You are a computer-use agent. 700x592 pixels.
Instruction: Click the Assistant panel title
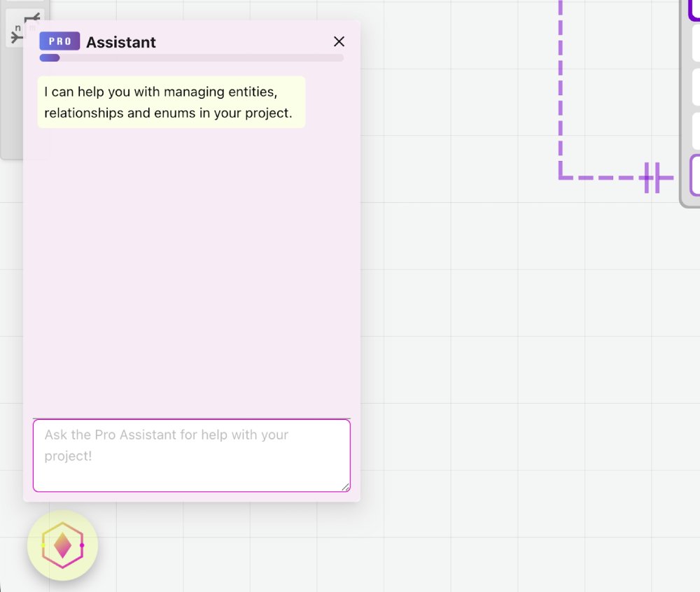pos(120,42)
